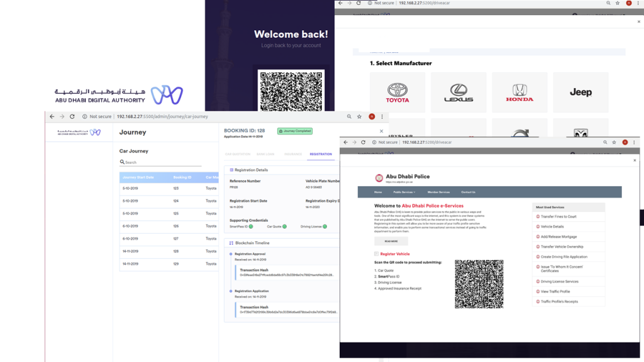The height and width of the screenshot is (362, 644).
Task: Select the Toyota manufacturer tile
Action: (397, 92)
